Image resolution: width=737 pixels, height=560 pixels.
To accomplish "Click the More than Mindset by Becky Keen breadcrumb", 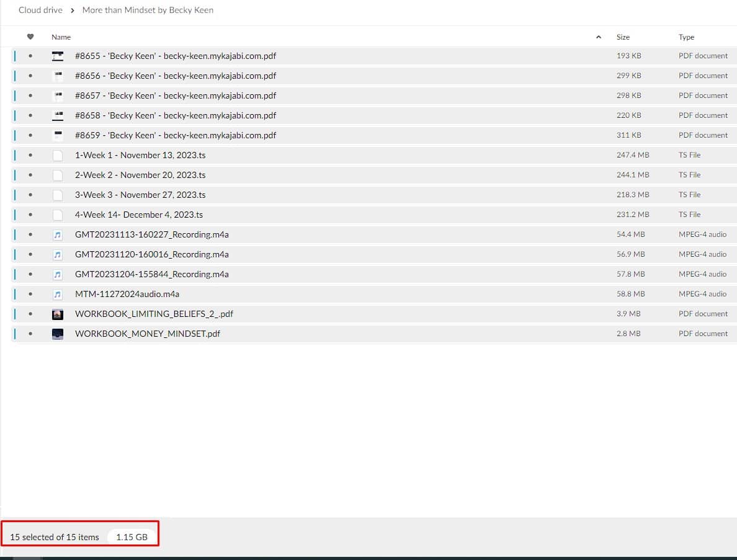I will tap(148, 10).
